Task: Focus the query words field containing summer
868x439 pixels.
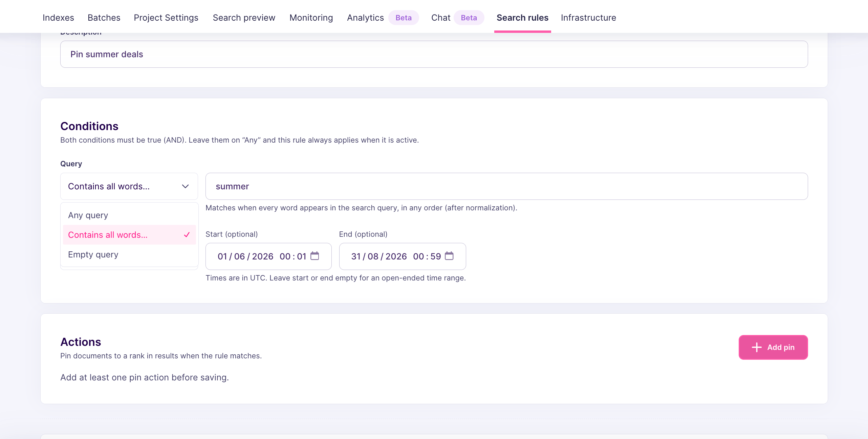Action: point(506,186)
